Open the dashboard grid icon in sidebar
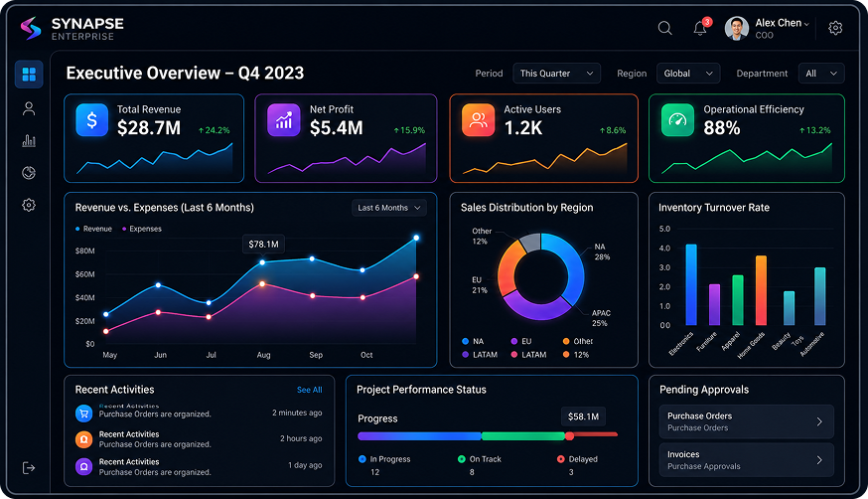Image resolution: width=868 pixels, height=499 pixels. (29, 75)
